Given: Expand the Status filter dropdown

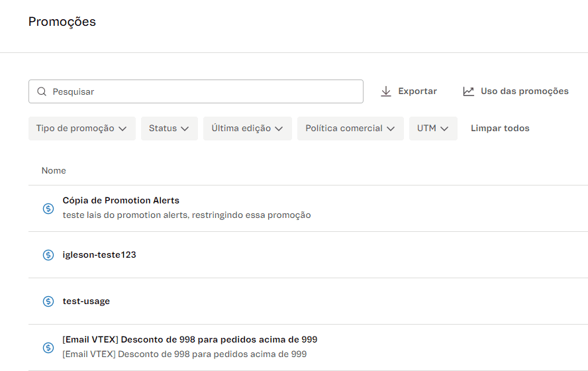Looking at the screenshot, I should (169, 129).
